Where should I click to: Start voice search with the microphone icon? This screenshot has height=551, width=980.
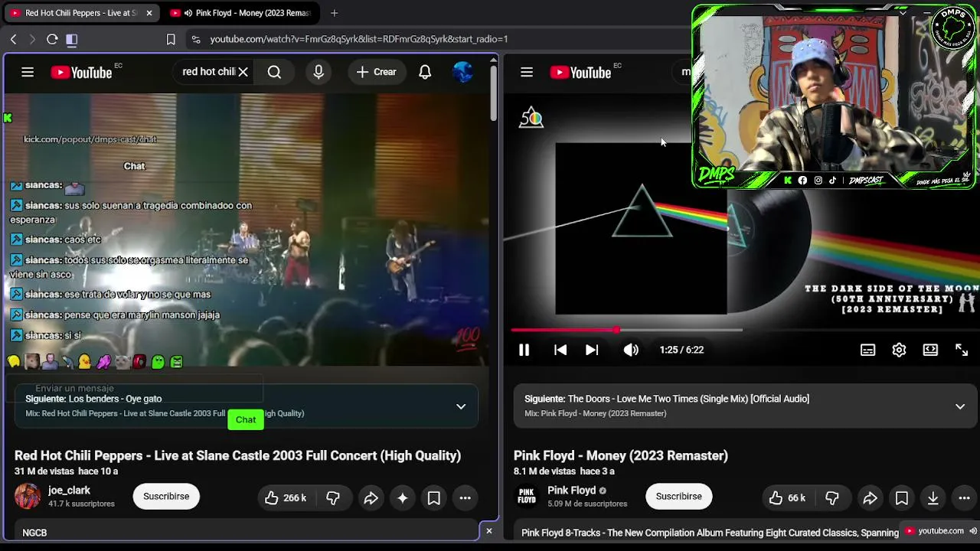[x=318, y=72]
